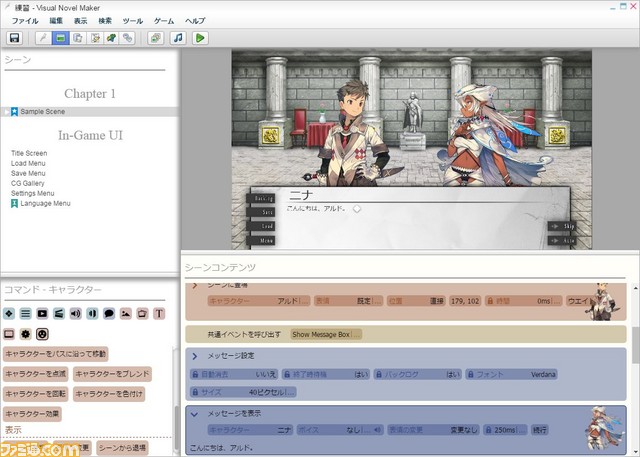Open the 編集 menu

[56, 21]
